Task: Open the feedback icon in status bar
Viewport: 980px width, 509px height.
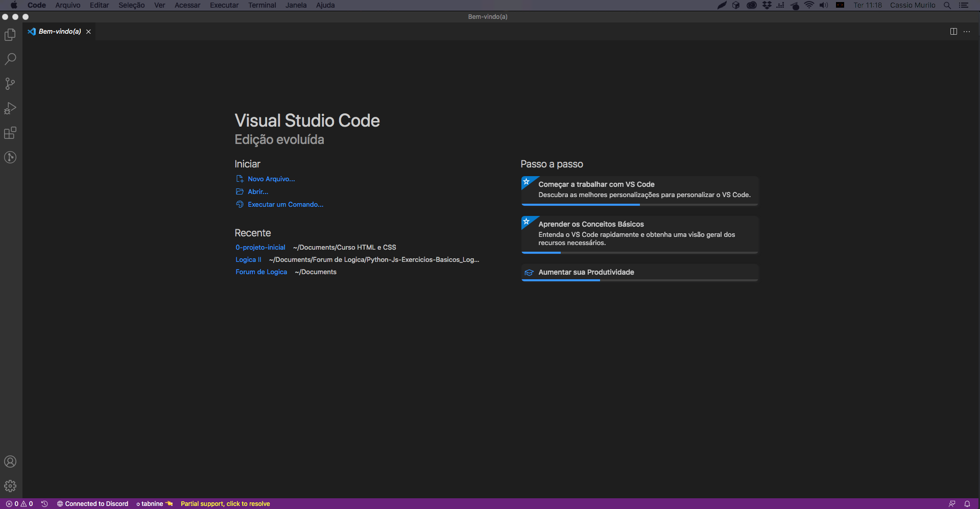Action: [x=952, y=504]
